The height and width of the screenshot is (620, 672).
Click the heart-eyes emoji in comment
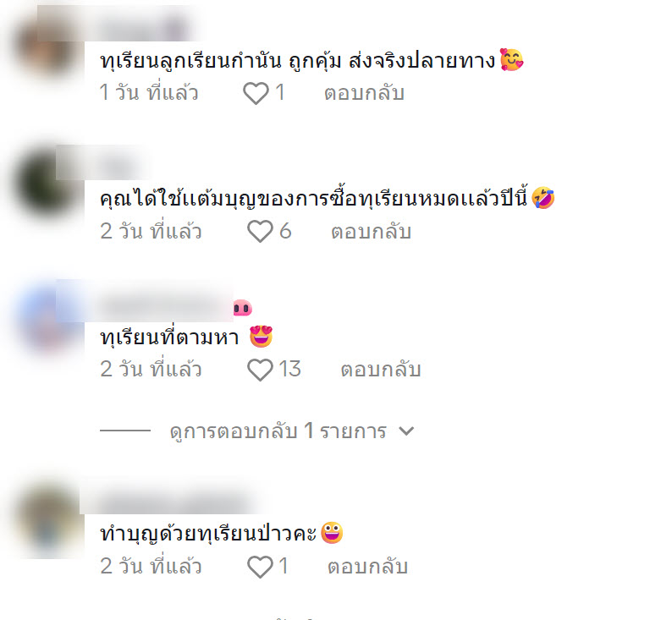tap(261, 336)
